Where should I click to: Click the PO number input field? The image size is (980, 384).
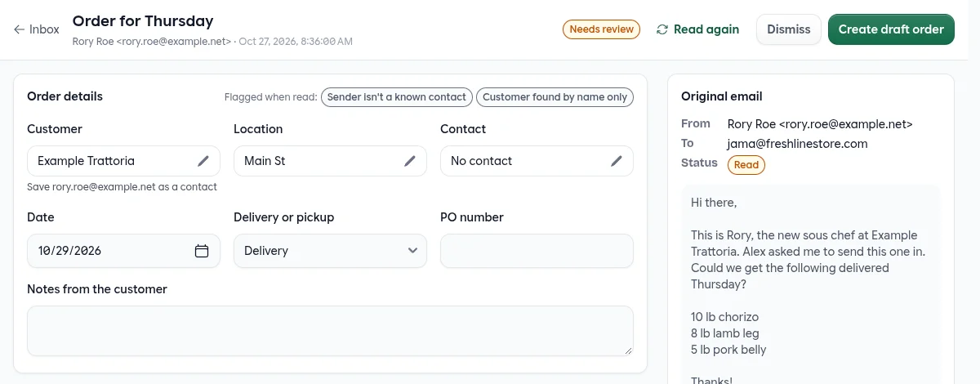click(x=537, y=251)
